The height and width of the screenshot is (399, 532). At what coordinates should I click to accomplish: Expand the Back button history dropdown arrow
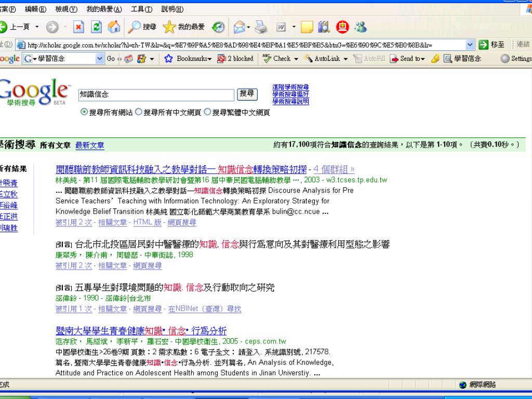coord(37,27)
